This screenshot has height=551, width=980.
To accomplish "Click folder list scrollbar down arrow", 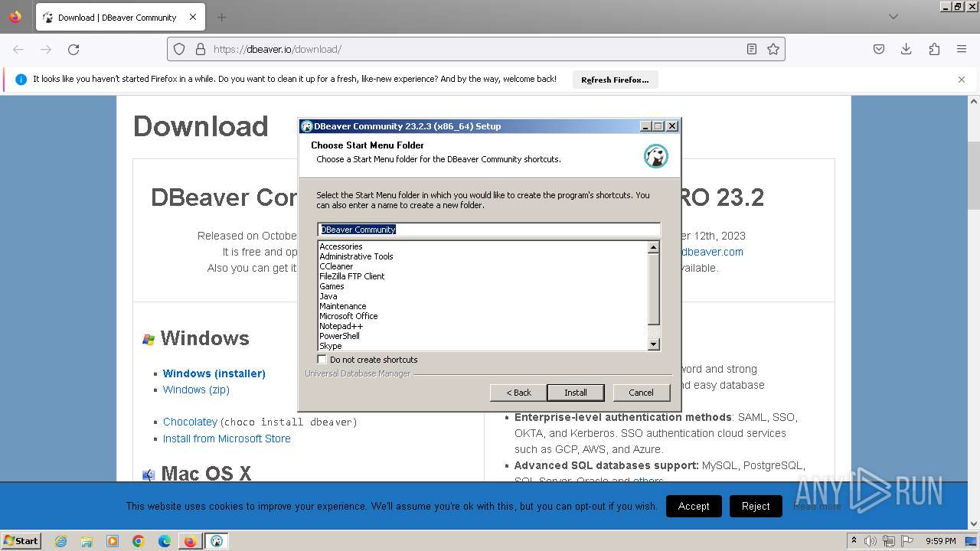I will [653, 344].
